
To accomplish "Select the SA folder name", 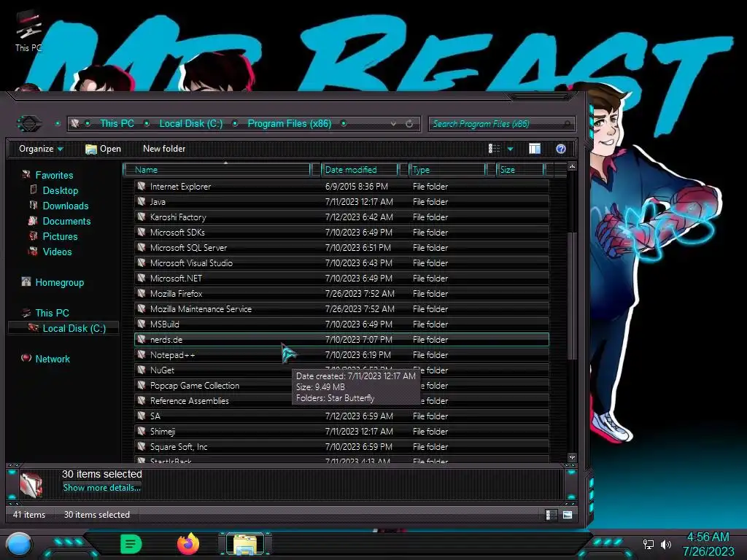I will point(155,416).
